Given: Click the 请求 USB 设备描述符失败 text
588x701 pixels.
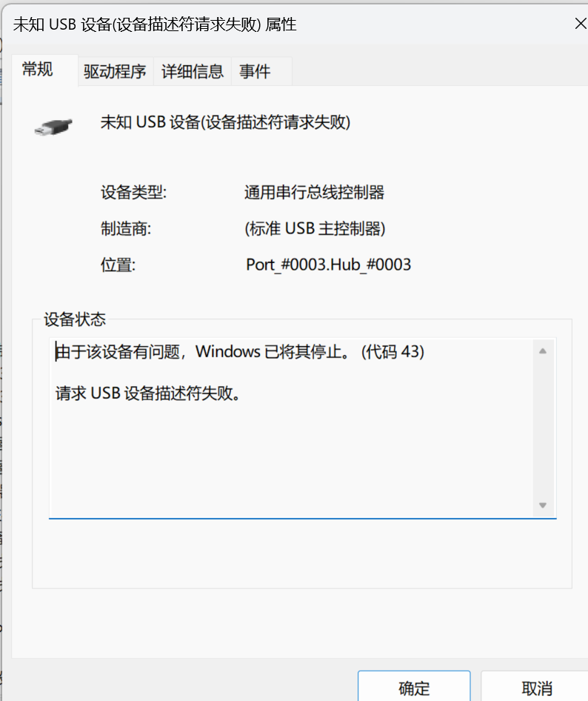Looking at the screenshot, I should tap(148, 393).
